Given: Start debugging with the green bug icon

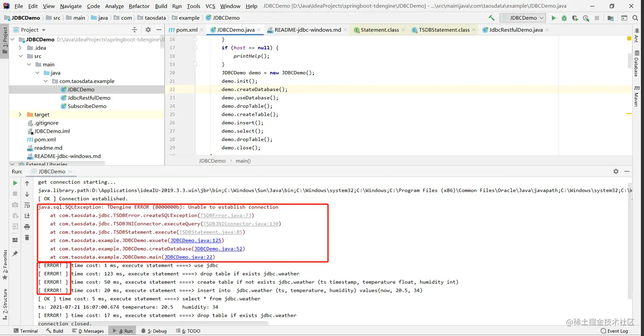Looking at the screenshot, I should click(x=564, y=18).
